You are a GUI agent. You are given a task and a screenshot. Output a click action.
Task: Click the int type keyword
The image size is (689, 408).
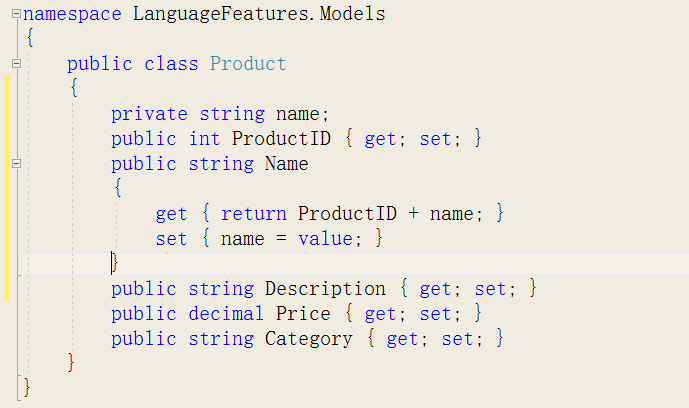tap(204, 139)
